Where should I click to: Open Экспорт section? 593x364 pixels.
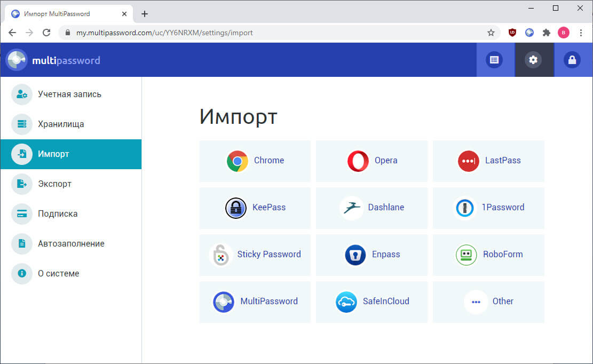coord(71,184)
